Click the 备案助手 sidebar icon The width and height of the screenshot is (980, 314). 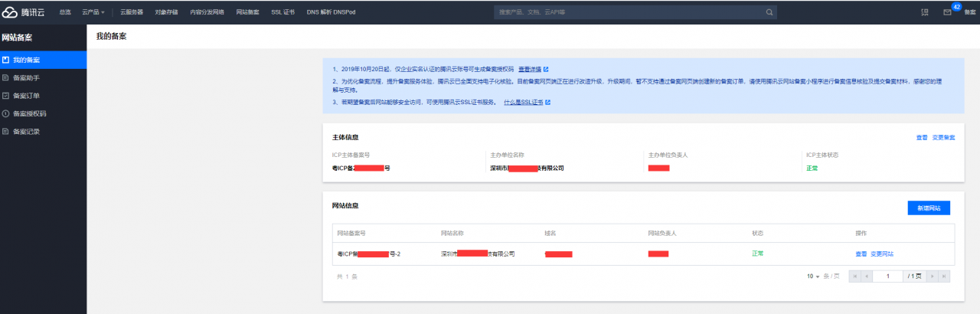coord(6,77)
